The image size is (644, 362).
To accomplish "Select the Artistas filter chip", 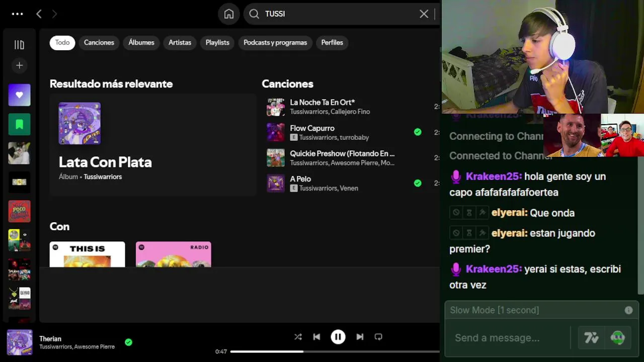I will [180, 43].
